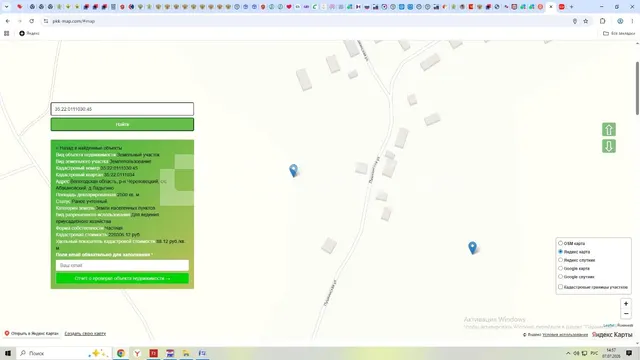Open the site information icon by URL

coord(46,21)
